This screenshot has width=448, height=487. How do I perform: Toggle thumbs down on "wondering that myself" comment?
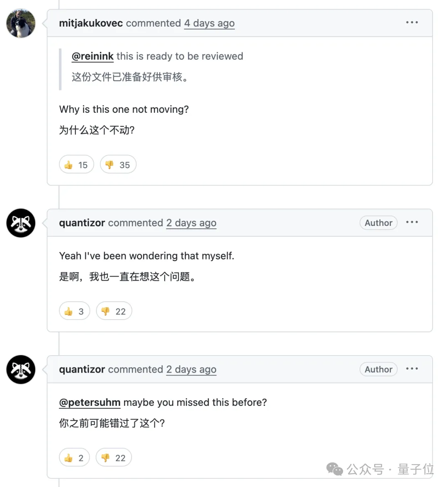114,311
